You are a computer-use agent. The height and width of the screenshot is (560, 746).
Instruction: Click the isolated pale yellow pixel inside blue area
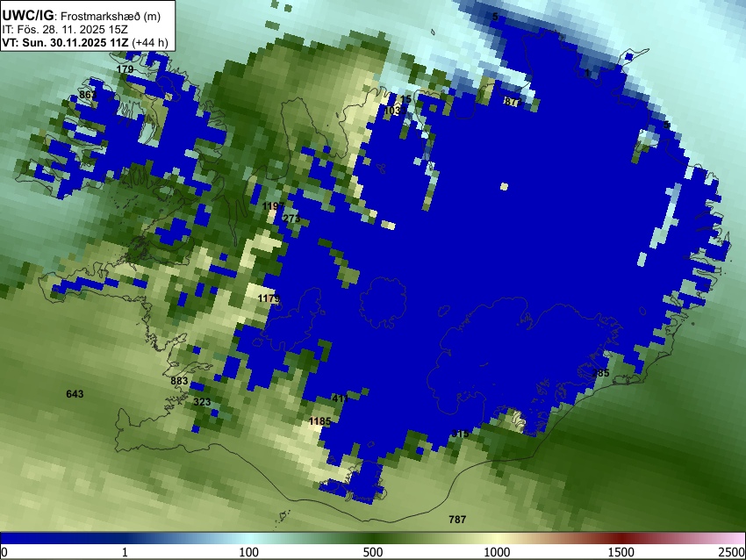pos(505,187)
